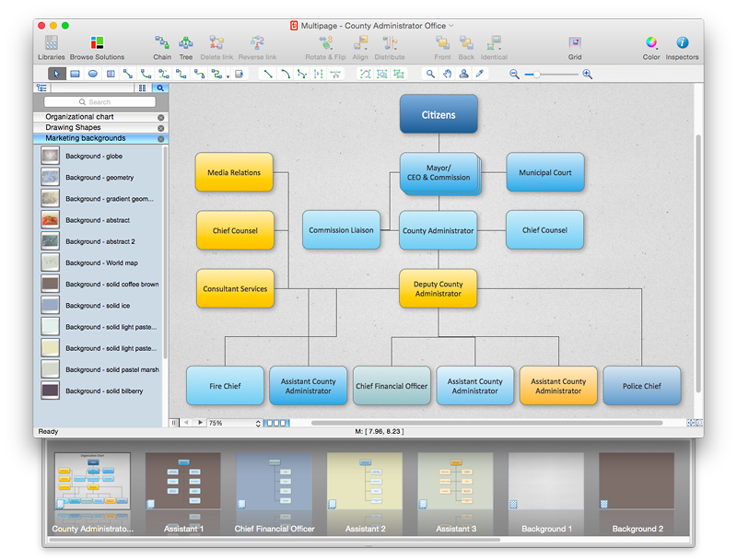Select the direct connector tool

point(128,74)
